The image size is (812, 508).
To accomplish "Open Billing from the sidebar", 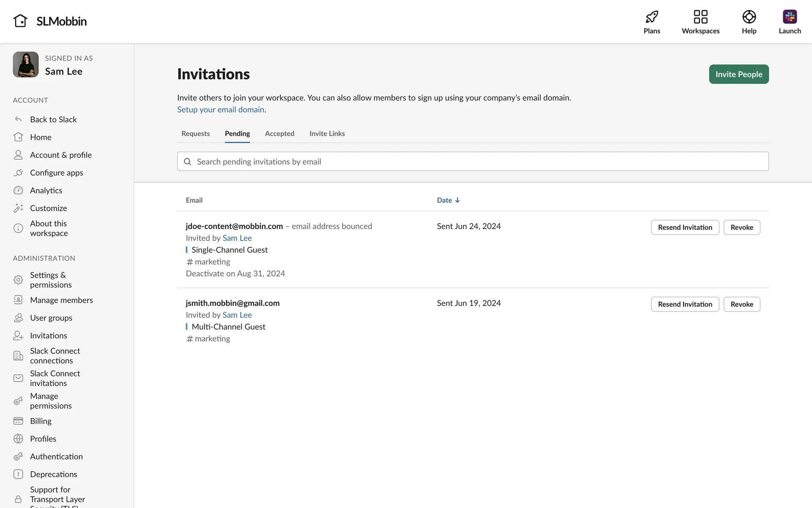I will tap(41, 421).
